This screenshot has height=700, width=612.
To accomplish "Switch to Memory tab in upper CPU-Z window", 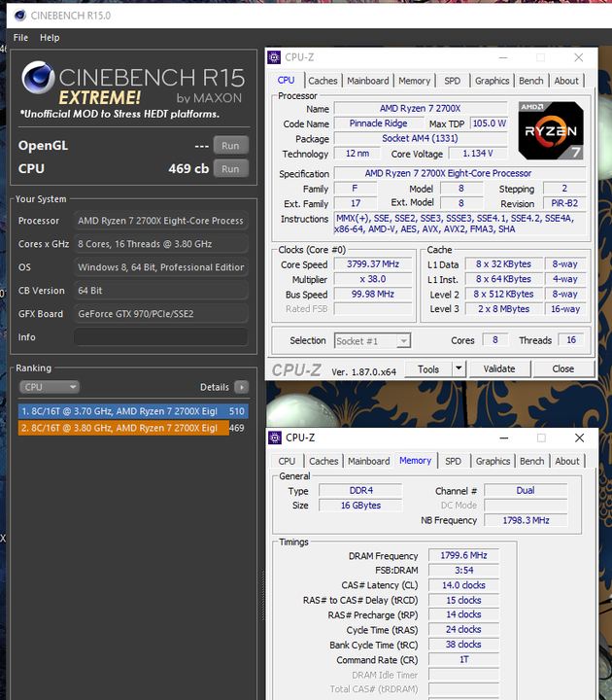I will click(415, 81).
